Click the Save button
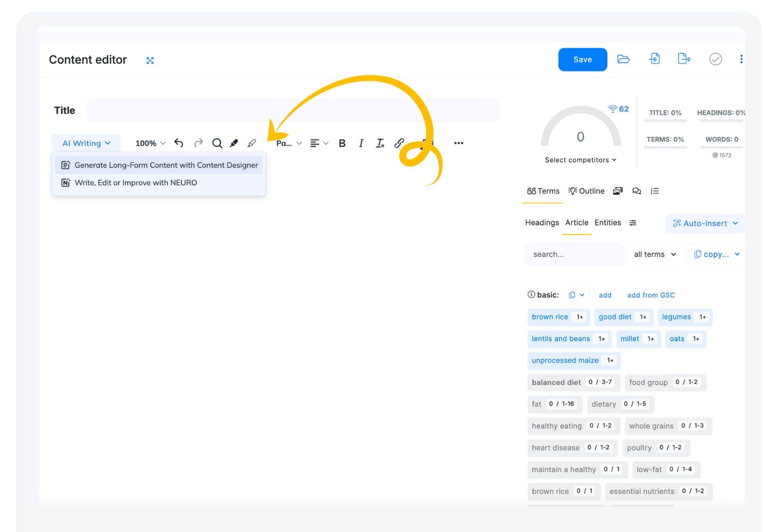Screen dimensions: 778x532 pyautogui.click(x=582, y=59)
